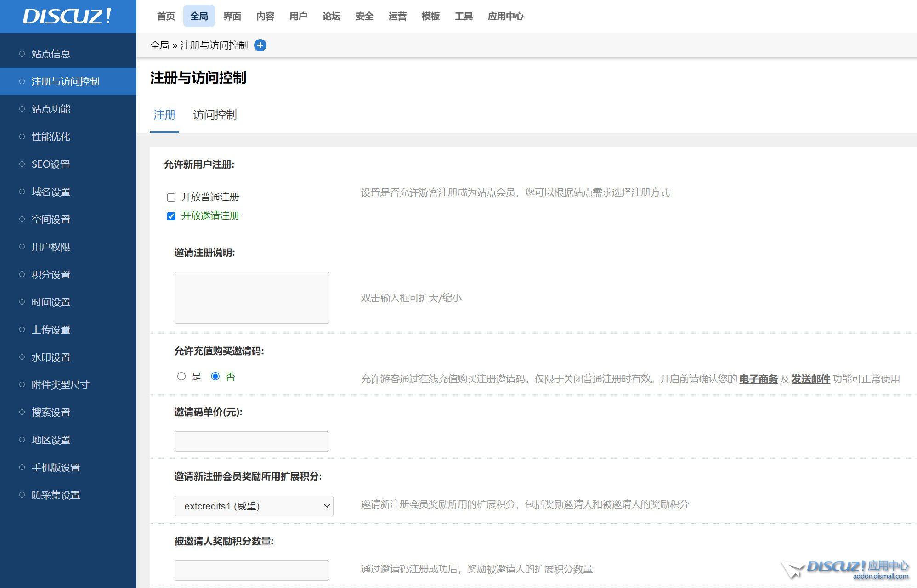917x588 pixels.
Task: Enable 开放普通注册 checkbox
Action: (171, 198)
